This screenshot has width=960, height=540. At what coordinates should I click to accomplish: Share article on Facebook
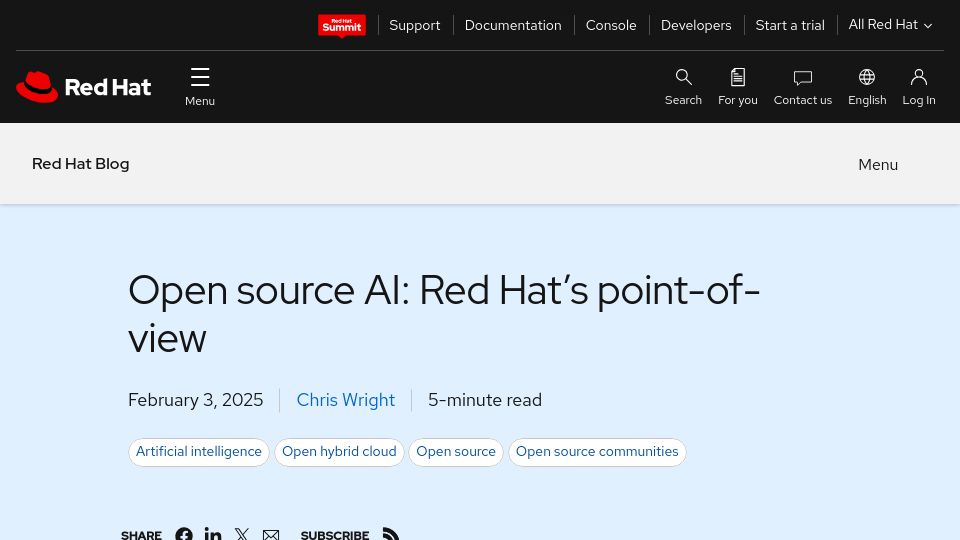(184, 534)
